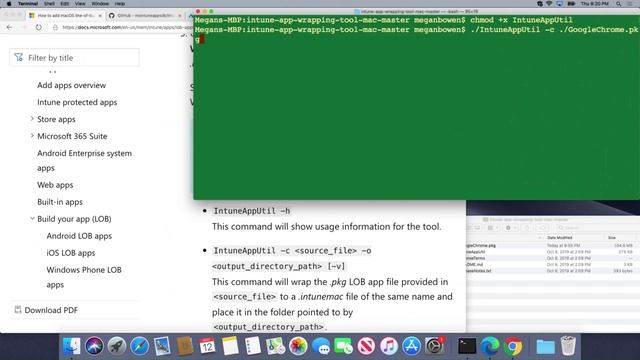Collapse the Build your app (LOB) section
This screenshot has width=640, height=360.
(x=32, y=219)
